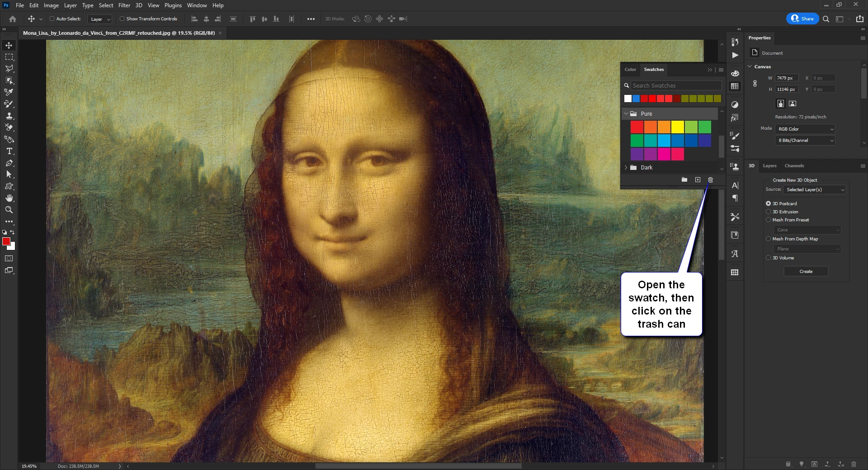Collapse the Pure swatch group
The height and width of the screenshot is (470, 868).
pyautogui.click(x=626, y=114)
